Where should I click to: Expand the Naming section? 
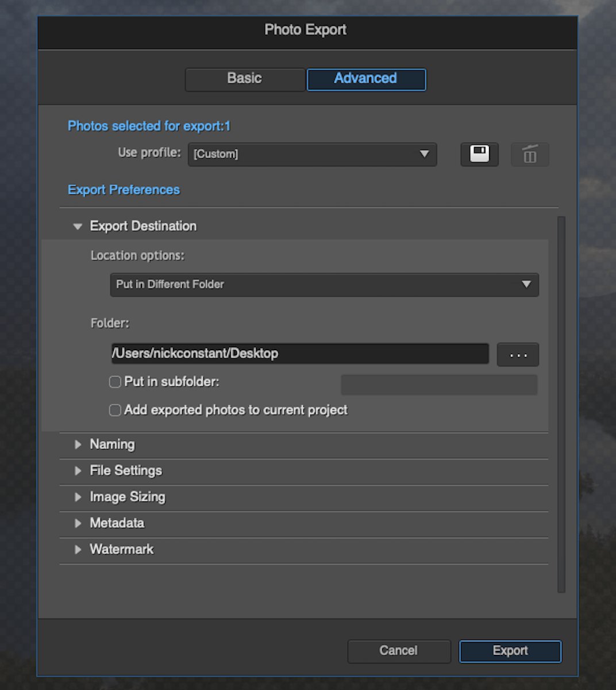(x=78, y=444)
